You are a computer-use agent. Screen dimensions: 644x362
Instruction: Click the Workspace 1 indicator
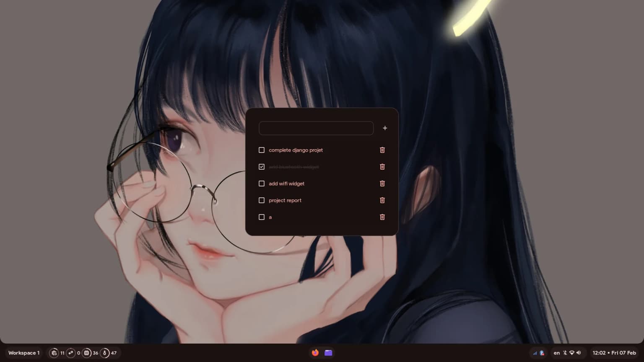click(x=24, y=353)
